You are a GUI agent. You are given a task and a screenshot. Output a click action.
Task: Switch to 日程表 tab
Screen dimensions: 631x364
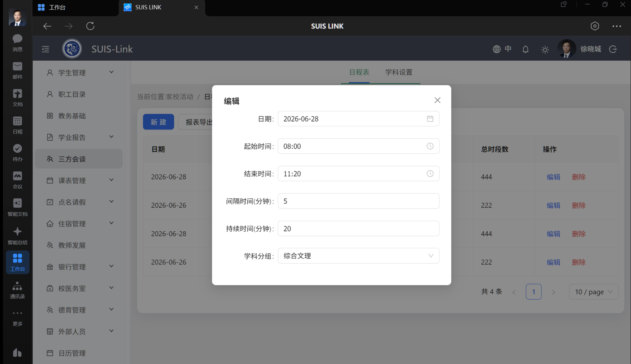click(359, 72)
